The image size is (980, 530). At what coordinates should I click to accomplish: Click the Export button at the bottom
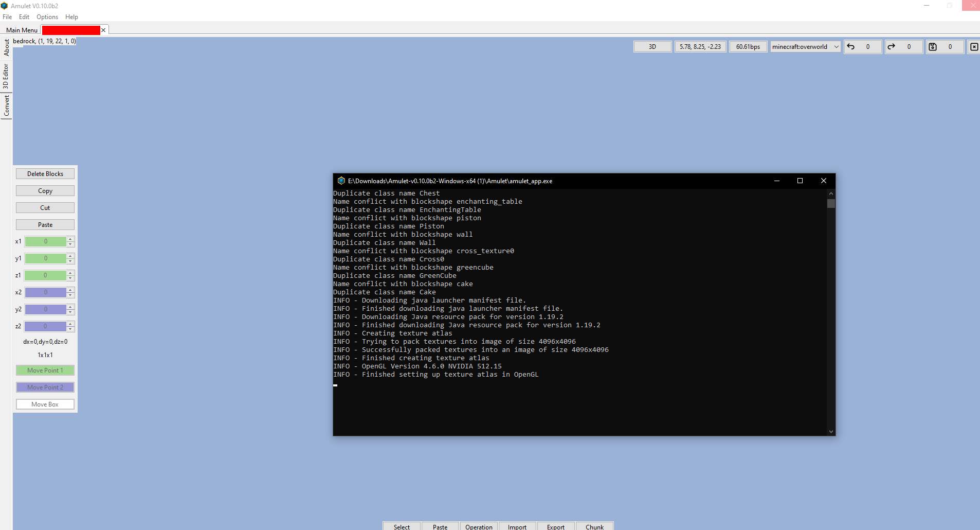point(555,527)
